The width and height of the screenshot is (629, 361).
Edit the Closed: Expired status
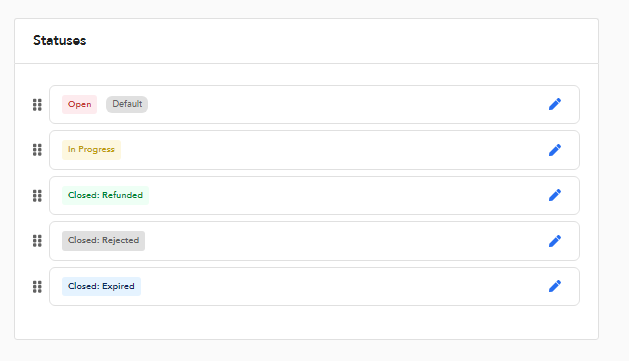click(x=555, y=286)
